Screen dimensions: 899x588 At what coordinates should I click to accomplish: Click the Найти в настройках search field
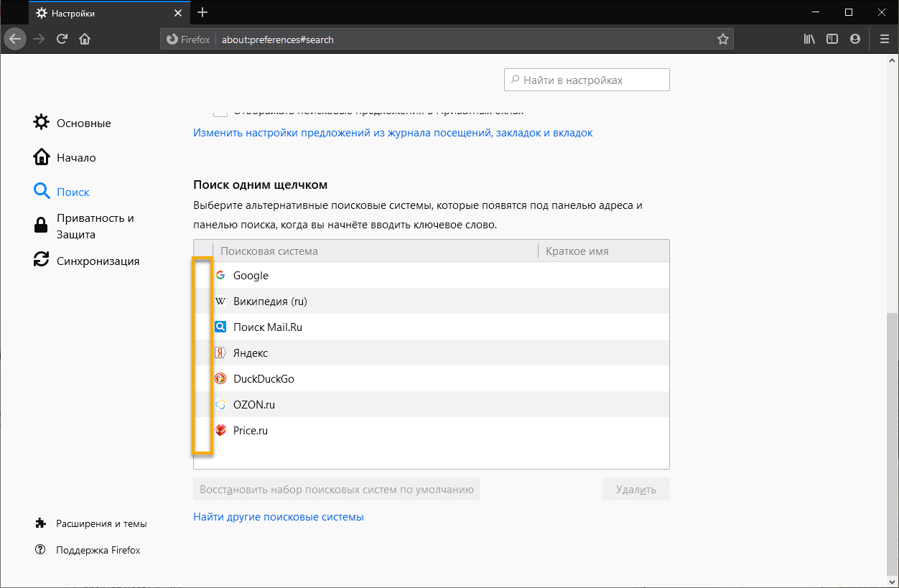click(587, 79)
